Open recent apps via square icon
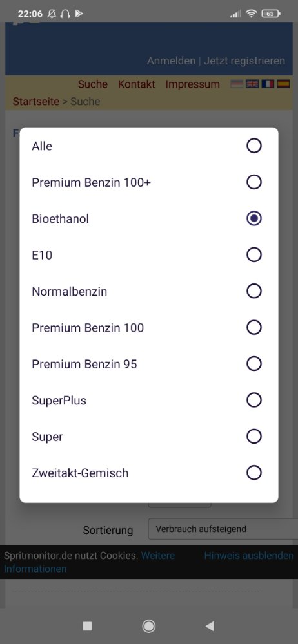The image size is (298, 644). (87, 626)
